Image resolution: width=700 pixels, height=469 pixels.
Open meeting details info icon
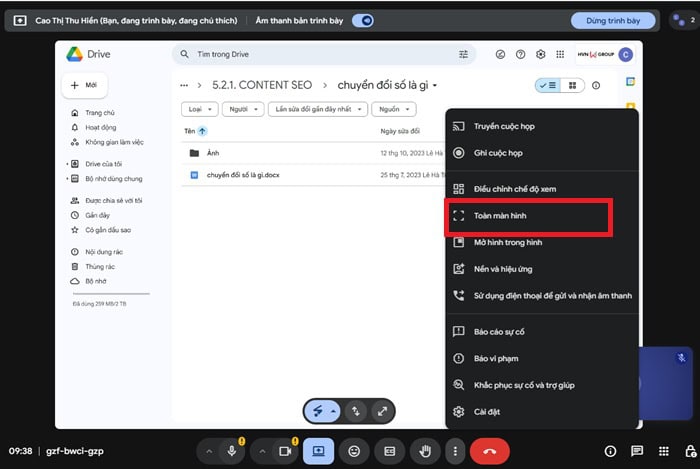click(610, 451)
